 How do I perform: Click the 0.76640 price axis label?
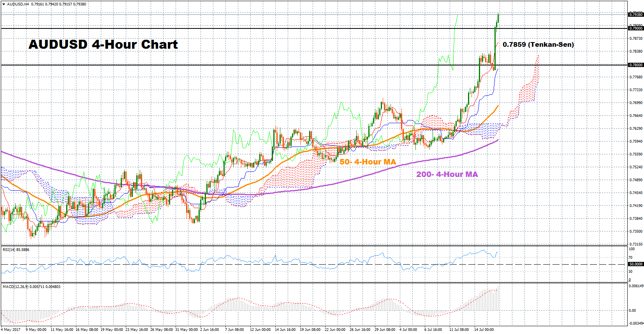click(x=636, y=116)
